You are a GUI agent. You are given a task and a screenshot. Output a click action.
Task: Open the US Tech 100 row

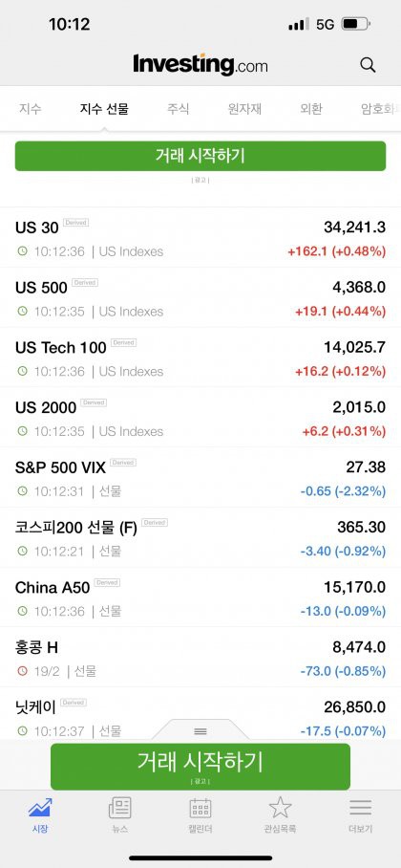click(x=200, y=358)
